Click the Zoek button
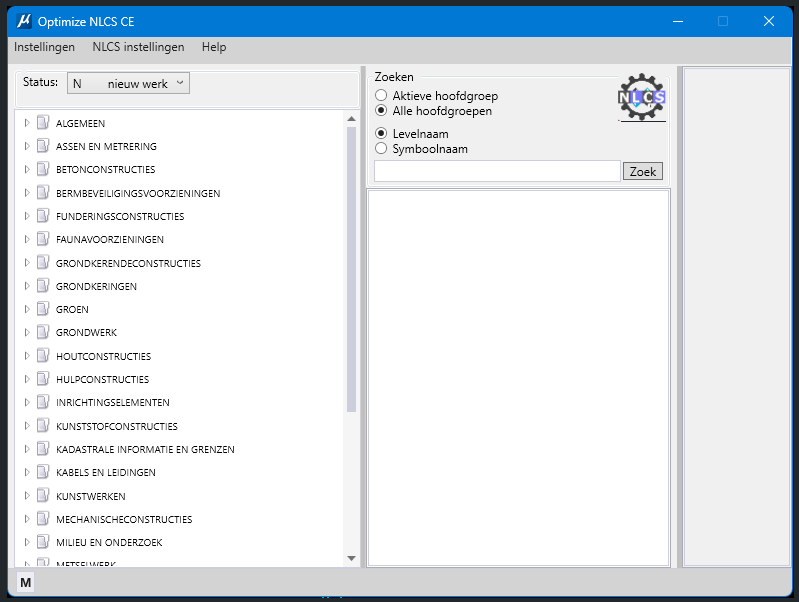This screenshot has width=799, height=602. tap(643, 171)
